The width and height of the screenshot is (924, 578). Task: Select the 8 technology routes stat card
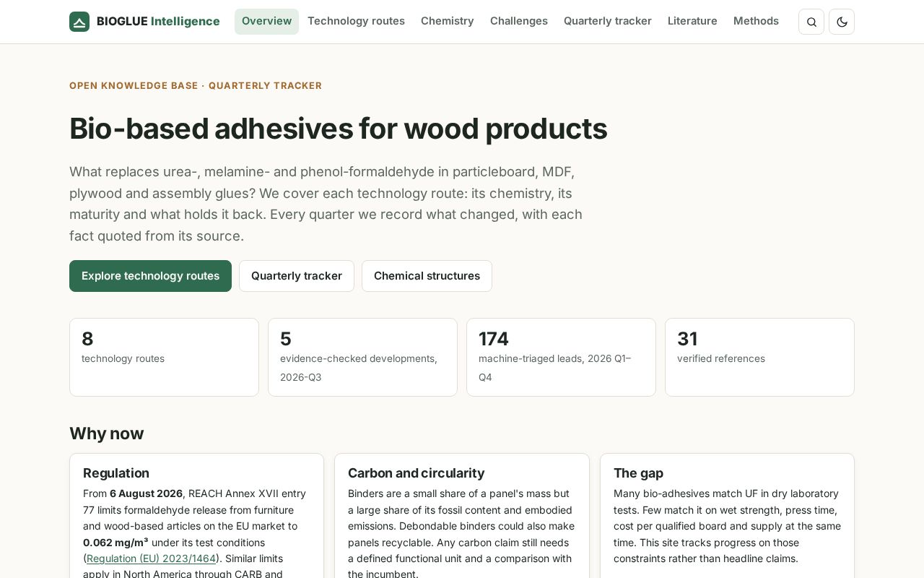tap(164, 357)
